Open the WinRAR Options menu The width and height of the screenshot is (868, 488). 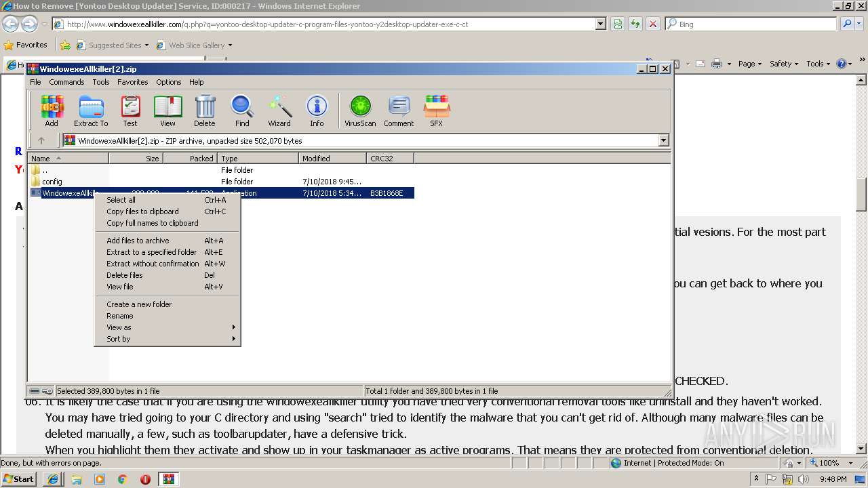[168, 82]
